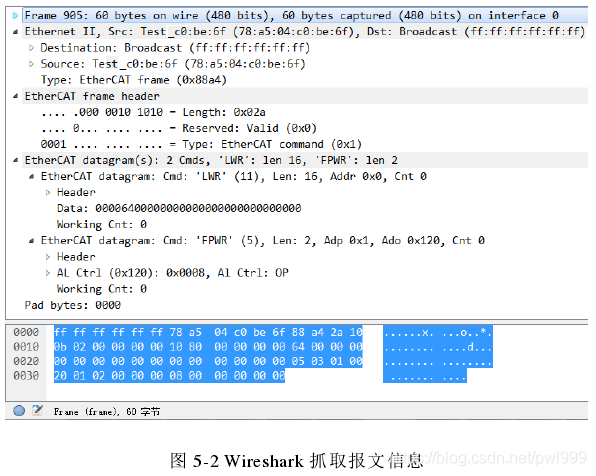This screenshot has height=476, width=596.
Task: Collapse the EtherCAT frame header section
Action: point(15,96)
